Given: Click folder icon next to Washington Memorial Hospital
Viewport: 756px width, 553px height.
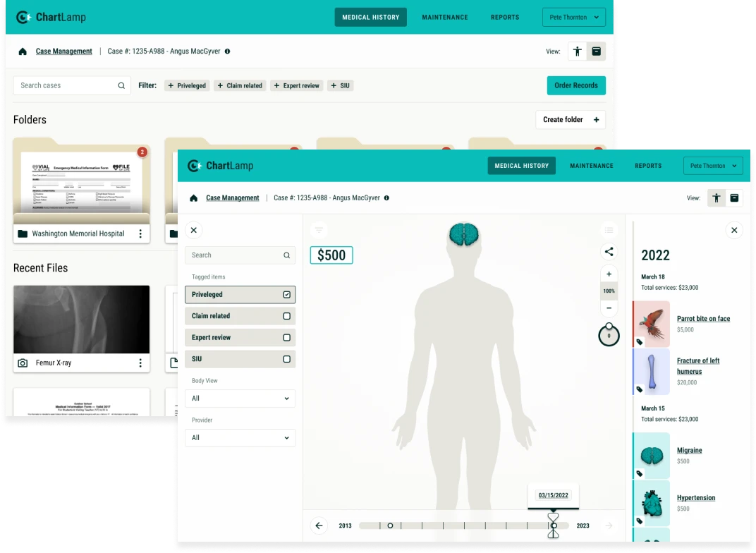Looking at the screenshot, I should tap(23, 234).
